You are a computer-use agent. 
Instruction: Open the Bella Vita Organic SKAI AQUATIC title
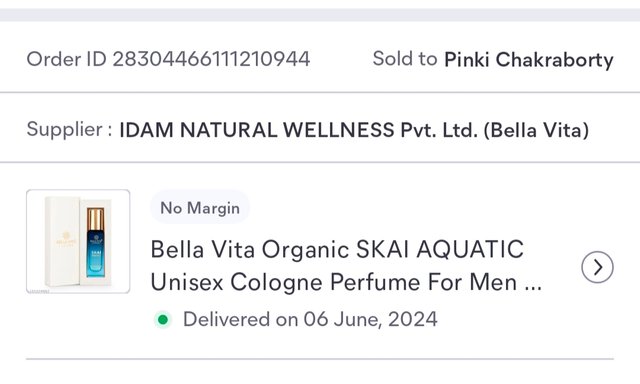point(337,249)
